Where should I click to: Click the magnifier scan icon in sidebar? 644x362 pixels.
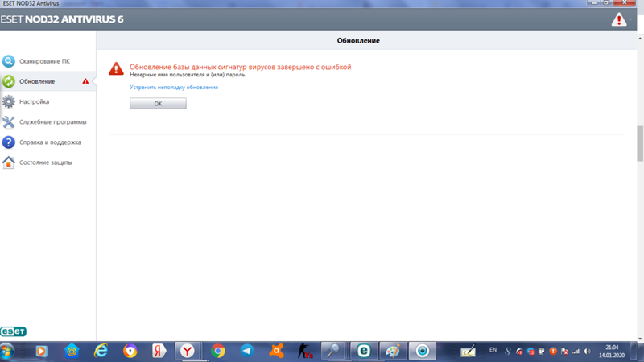coord(8,61)
